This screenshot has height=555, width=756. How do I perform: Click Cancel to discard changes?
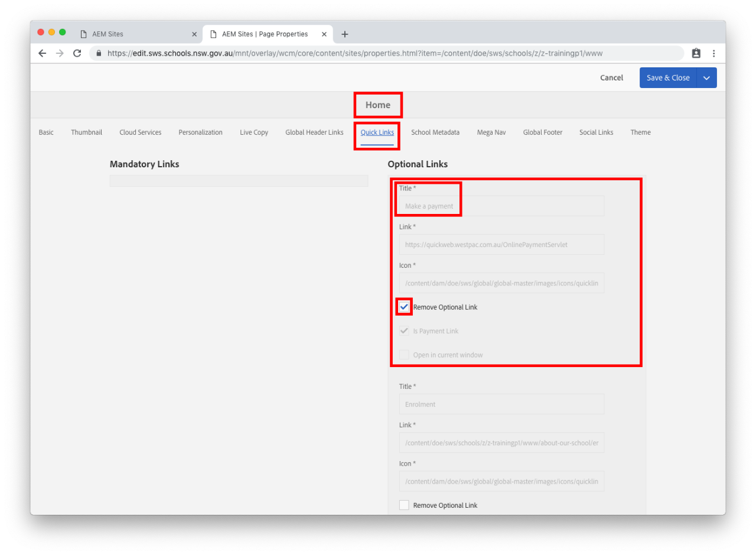[611, 78]
